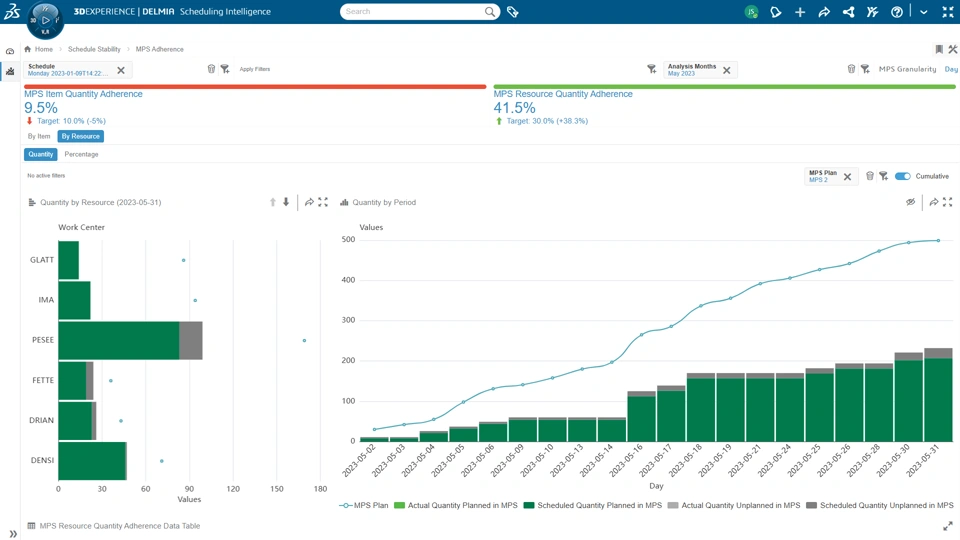Click trash icon next to MPS Plan chip
The height and width of the screenshot is (540, 960).
tap(870, 176)
